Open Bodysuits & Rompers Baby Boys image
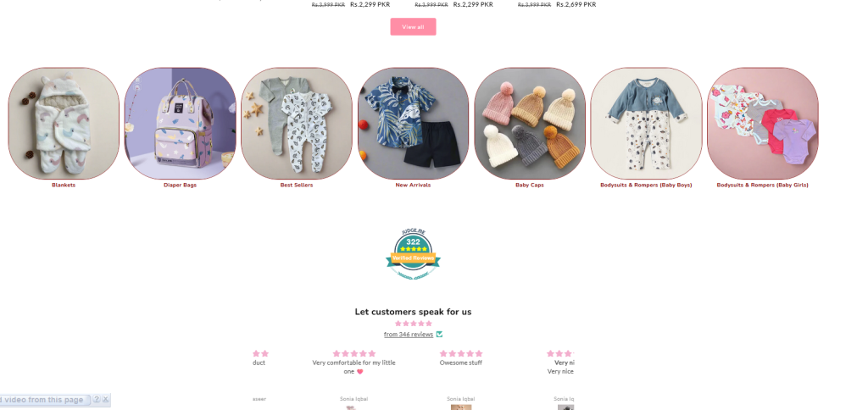 click(x=646, y=124)
